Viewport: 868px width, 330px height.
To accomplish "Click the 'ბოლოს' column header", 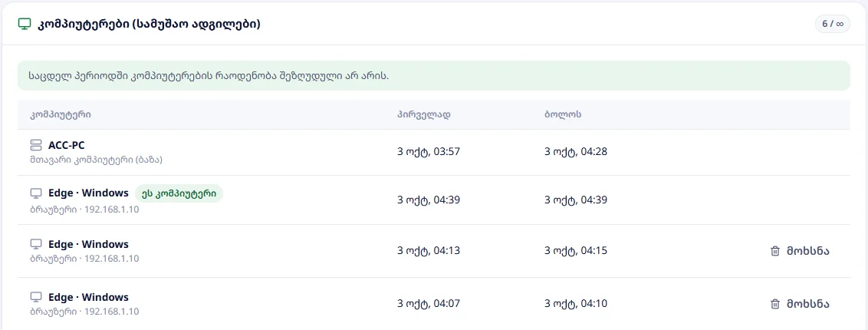I will [562, 114].
